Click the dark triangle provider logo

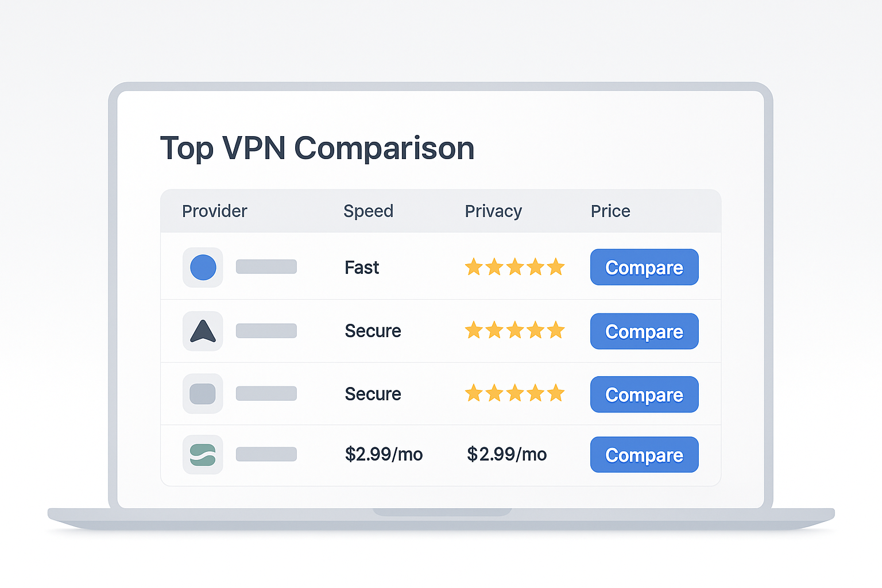pos(203,331)
